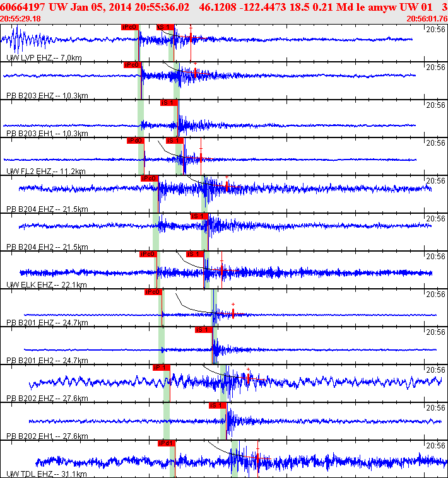This screenshot has height=478, width=448.
Task: Click the iS 1 pick flag on PB B202 EH1
Action: point(218,405)
